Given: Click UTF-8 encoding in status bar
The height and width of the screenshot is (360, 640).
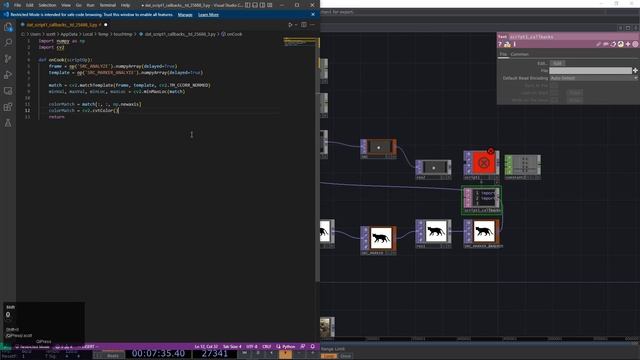Looking at the screenshot, I should pos(252,347).
